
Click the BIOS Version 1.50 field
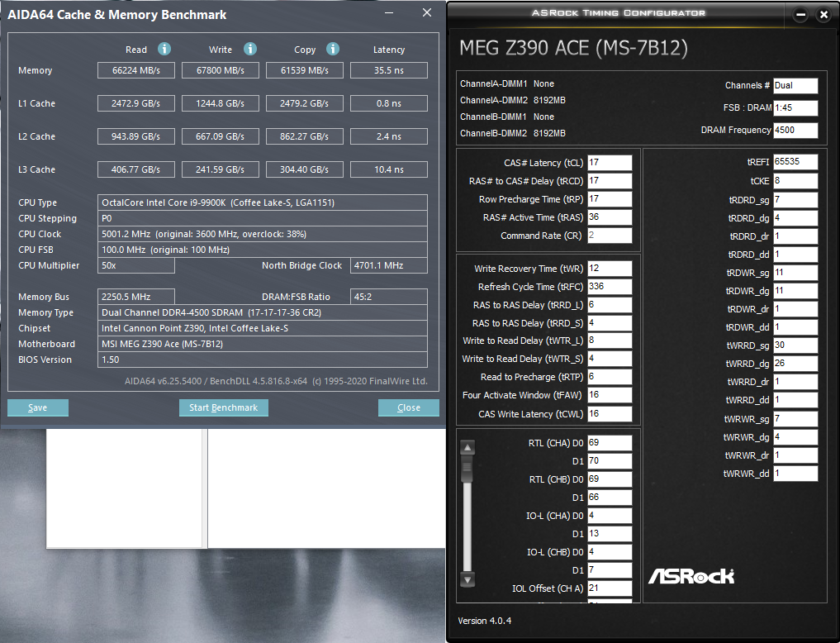coord(263,360)
